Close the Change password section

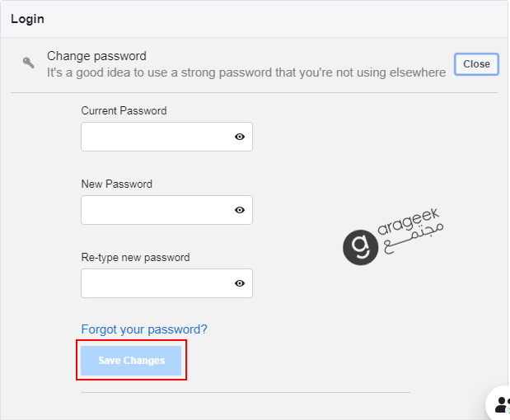[x=476, y=64]
